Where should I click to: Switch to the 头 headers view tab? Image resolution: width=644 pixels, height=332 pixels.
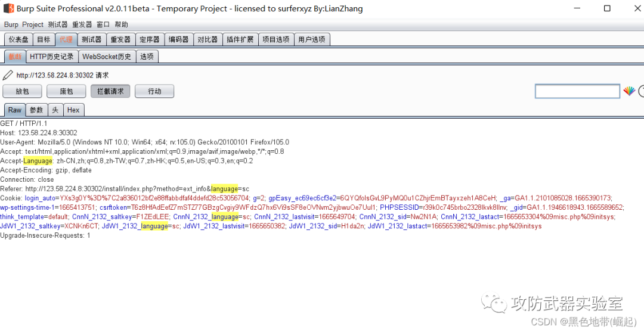point(55,110)
